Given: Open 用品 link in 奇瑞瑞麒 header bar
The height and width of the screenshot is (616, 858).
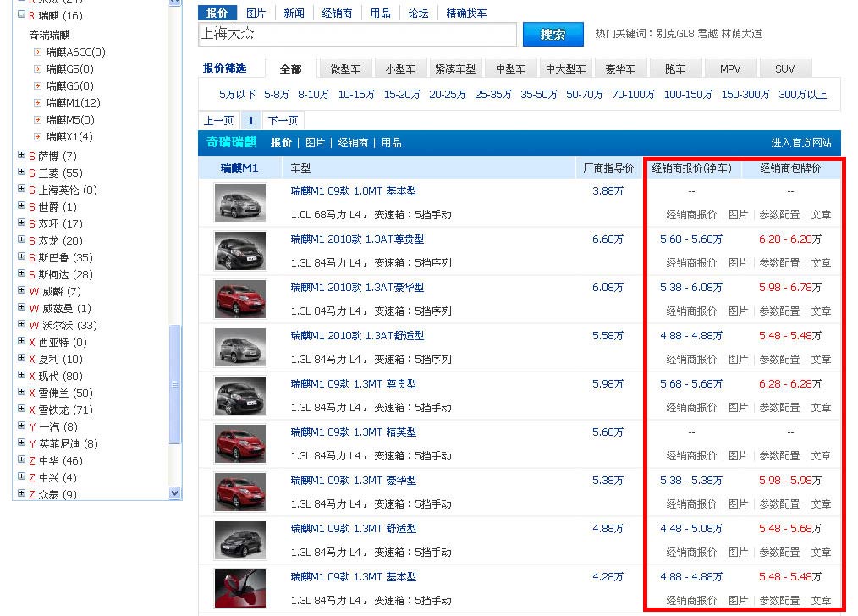Looking at the screenshot, I should (x=391, y=143).
